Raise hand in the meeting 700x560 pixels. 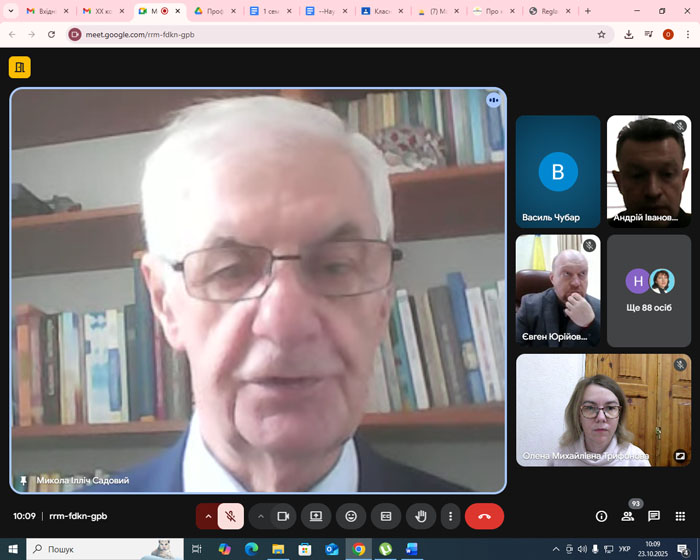click(x=421, y=516)
